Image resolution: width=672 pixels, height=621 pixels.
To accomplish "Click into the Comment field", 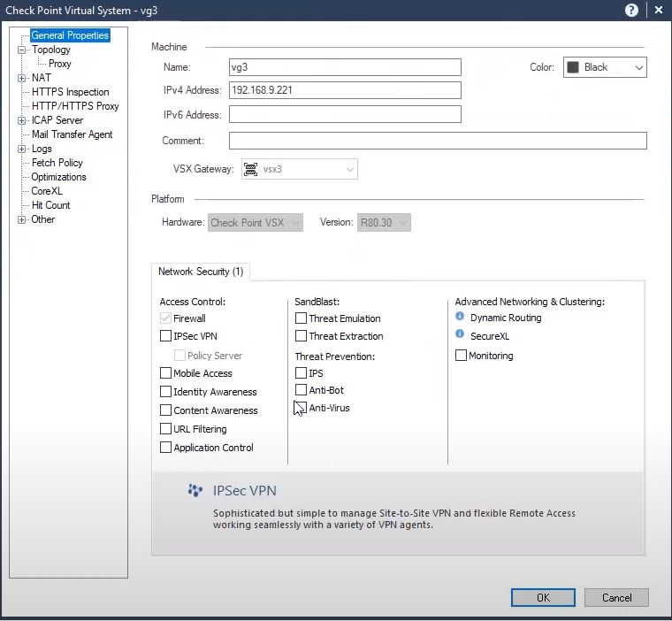I will [438, 141].
